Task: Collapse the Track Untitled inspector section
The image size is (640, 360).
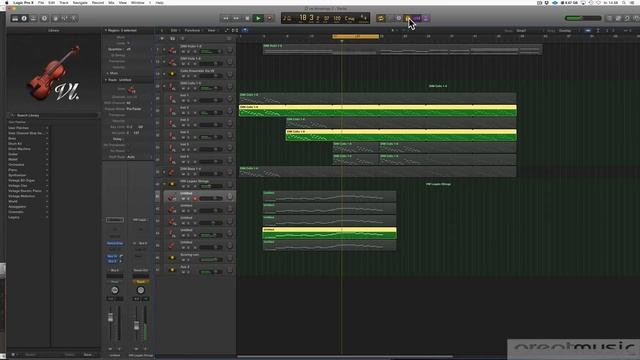Action: (x=106, y=80)
